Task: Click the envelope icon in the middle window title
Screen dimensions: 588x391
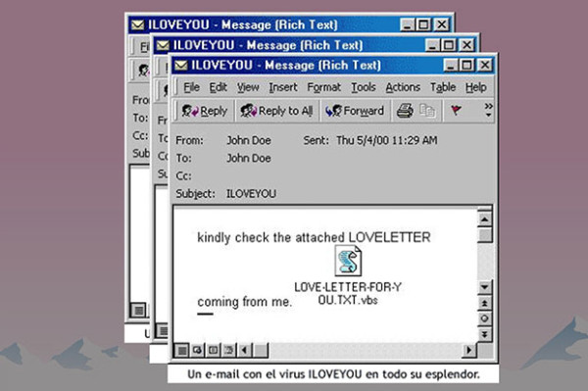Action: pos(163,45)
